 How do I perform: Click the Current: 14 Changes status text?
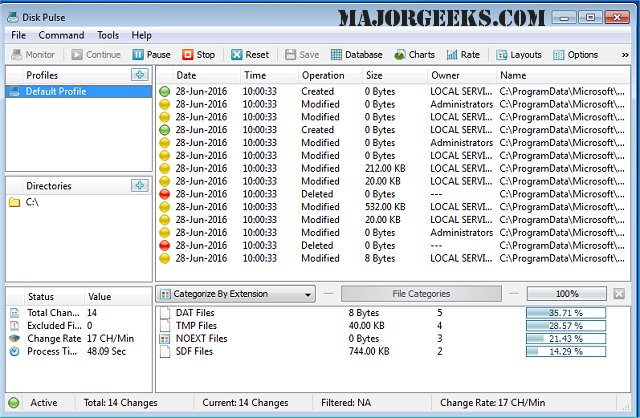pyautogui.click(x=245, y=403)
